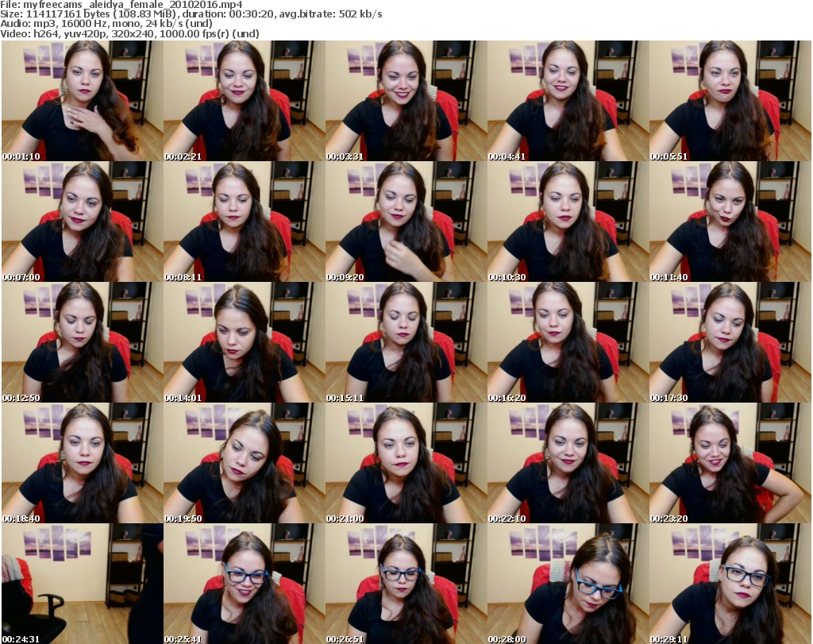This screenshot has width=813, height=644.
Task: Click the empty-chair frame at 00:24:31
Action: 82,584
